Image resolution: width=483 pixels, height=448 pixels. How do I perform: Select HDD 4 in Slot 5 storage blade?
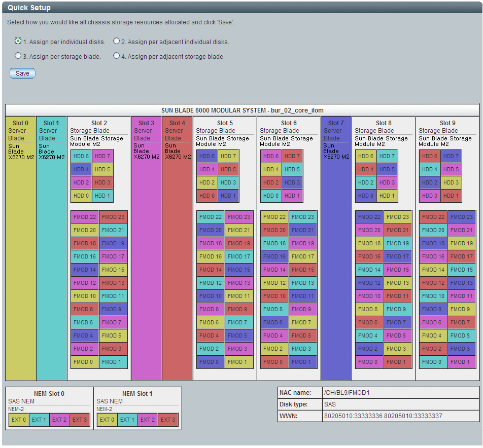coord(207,170)
